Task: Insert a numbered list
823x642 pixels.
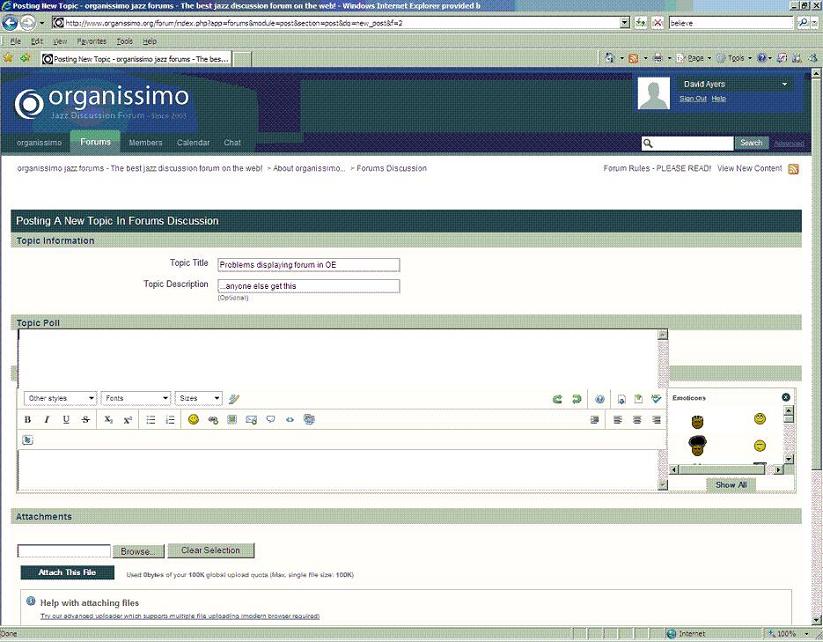Action: [170, 419]
